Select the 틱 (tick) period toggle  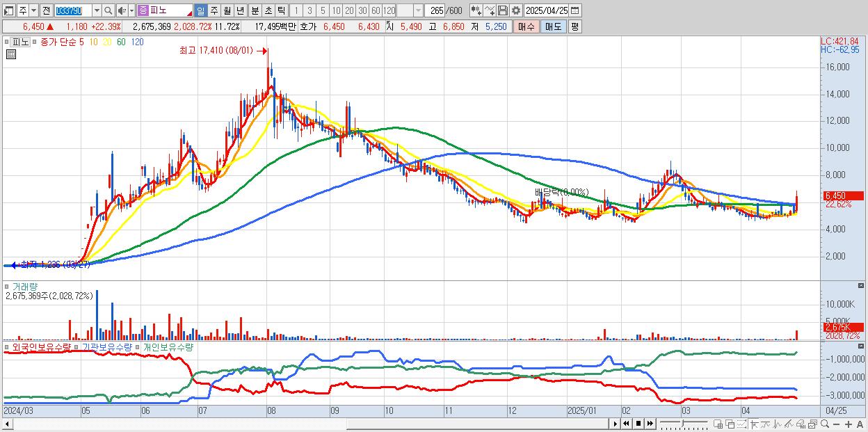(x=281, y=10)
